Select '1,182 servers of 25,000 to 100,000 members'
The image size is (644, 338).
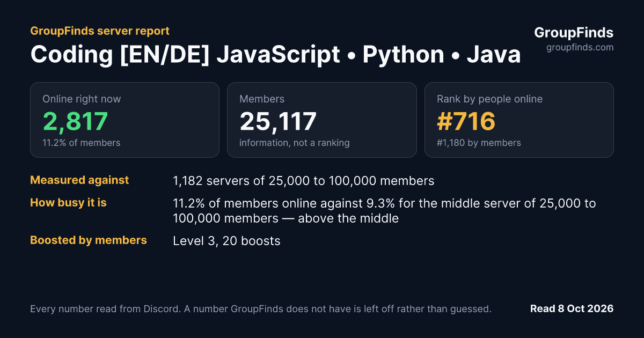coord(304,181)
